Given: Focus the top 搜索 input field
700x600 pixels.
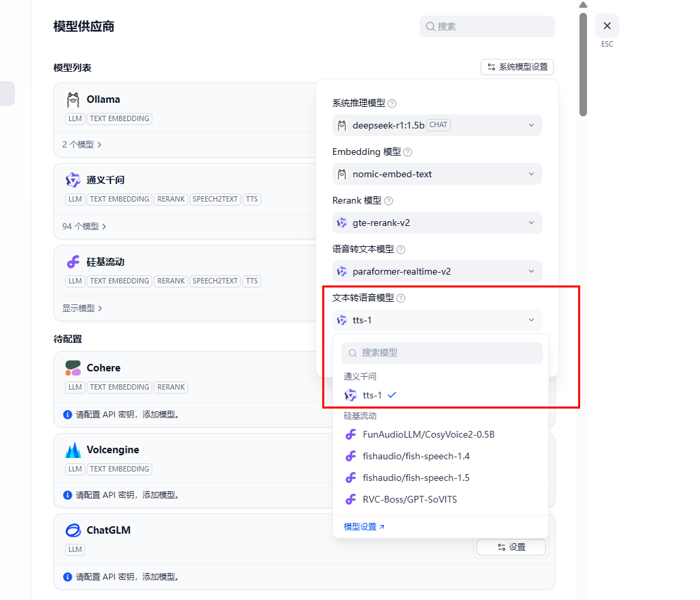Looking at the screenshot, I should [487, 26].
